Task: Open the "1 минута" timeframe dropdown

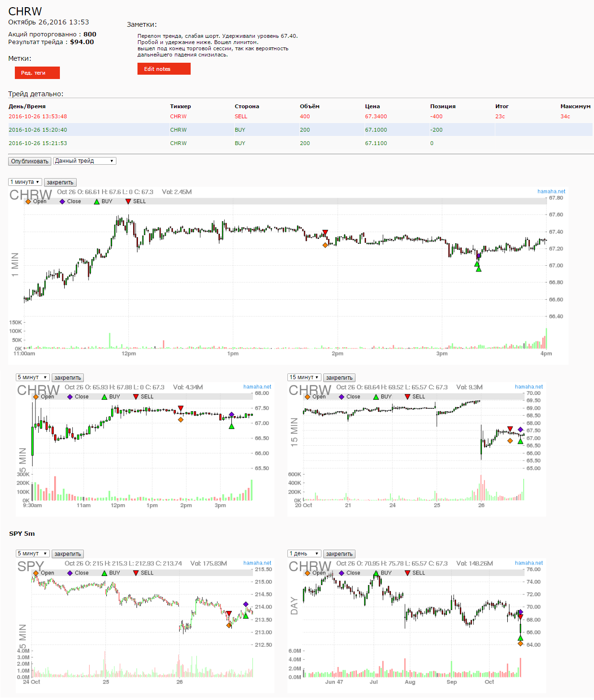Action: coord(24,182)
